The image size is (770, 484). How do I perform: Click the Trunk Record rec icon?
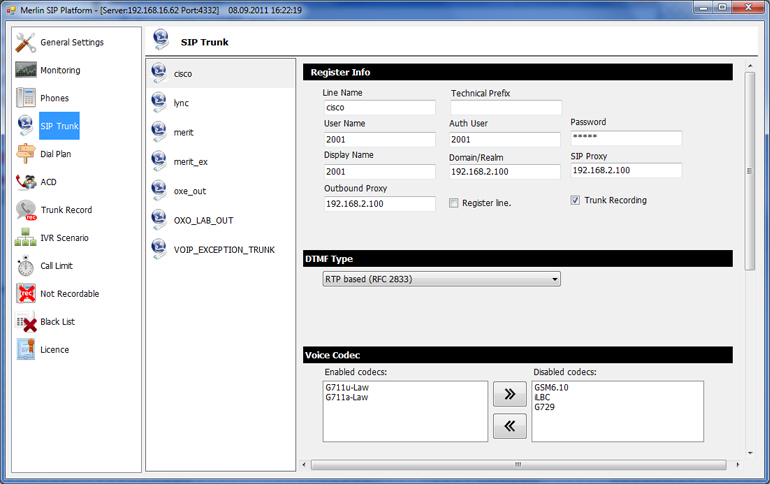point(26,210)
